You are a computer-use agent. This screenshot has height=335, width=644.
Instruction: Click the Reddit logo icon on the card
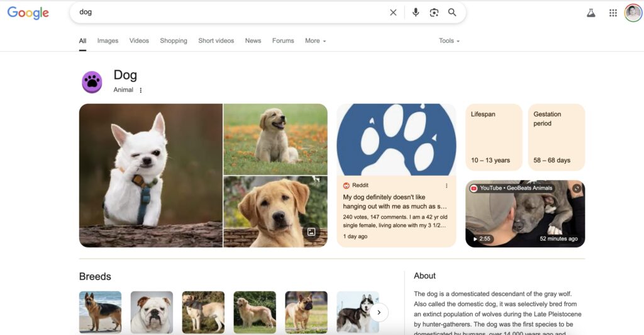pos(347,185)
